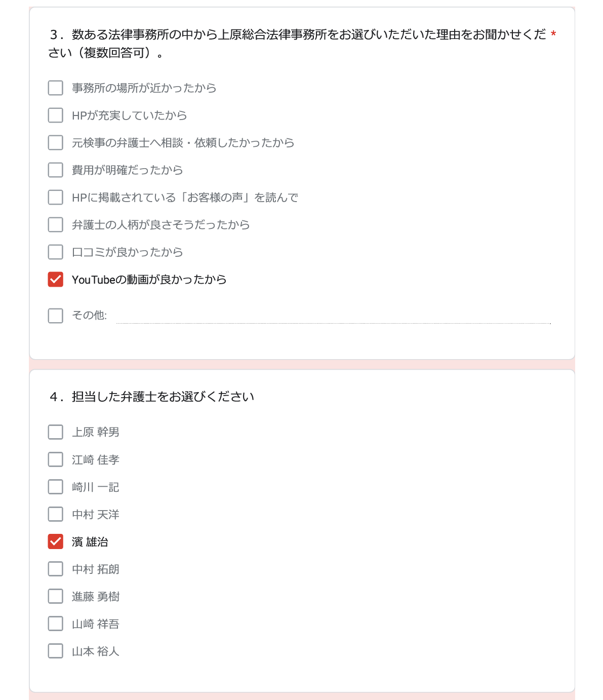Viewport: 603px width, 700px height.
Task: Tick the '崎川 一記' checkbox
Action: click(56, 487)
